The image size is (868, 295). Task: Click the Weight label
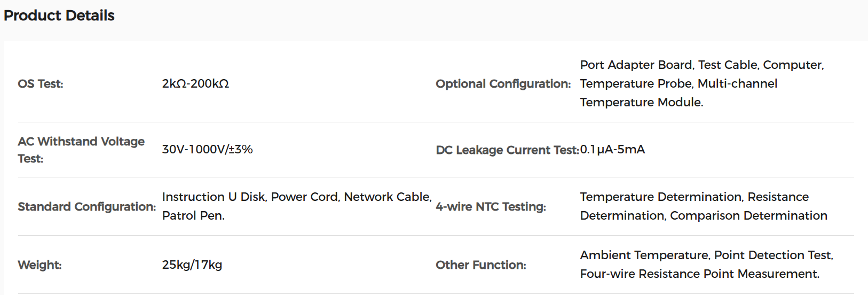[40, 265]
